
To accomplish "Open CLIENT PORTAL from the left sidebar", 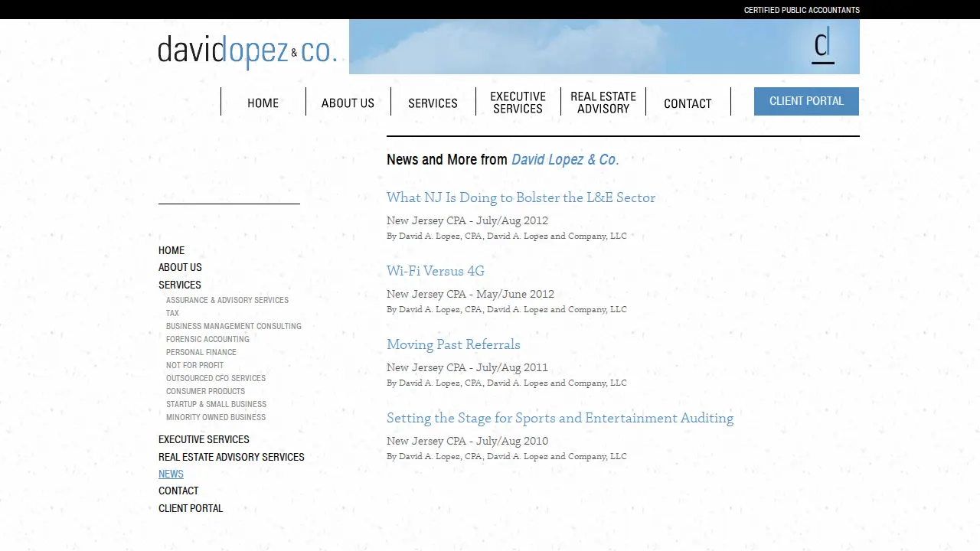I will pyautogui.click(x=191, y=508).
